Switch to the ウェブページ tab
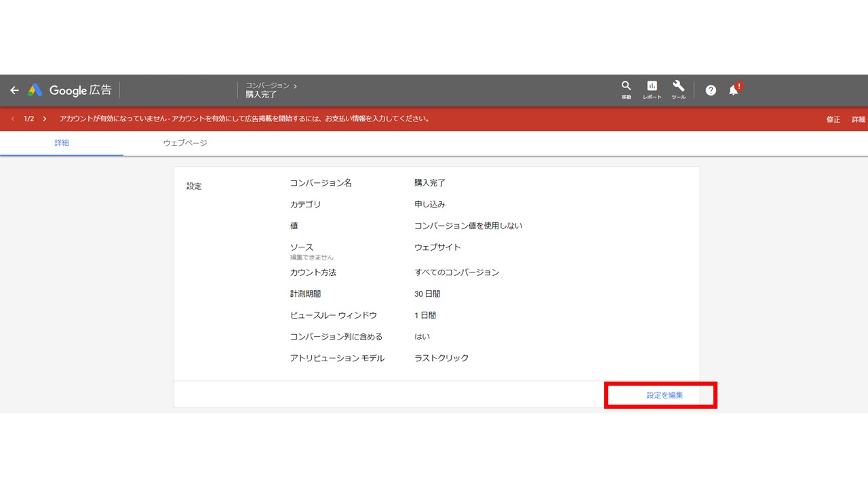Screen dimensions: 868x488 [x=185, y=143]
